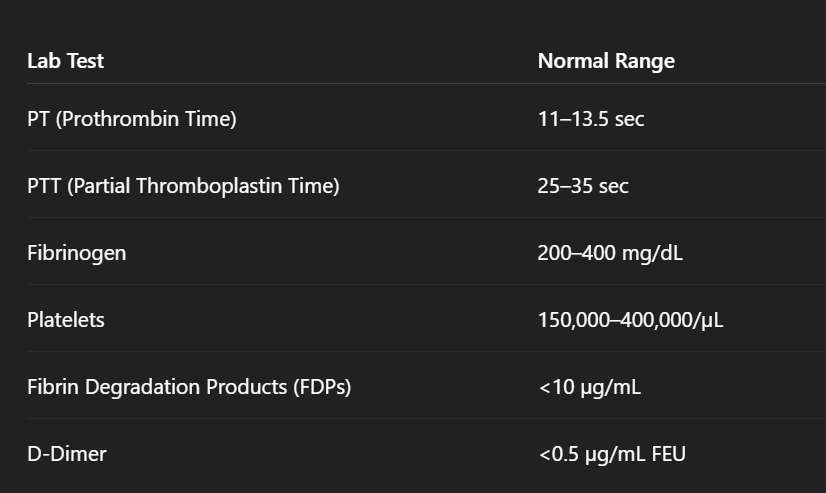Click the 'Lab Test' column header
The width and height of the screenshot is (826, 493).
65,61
